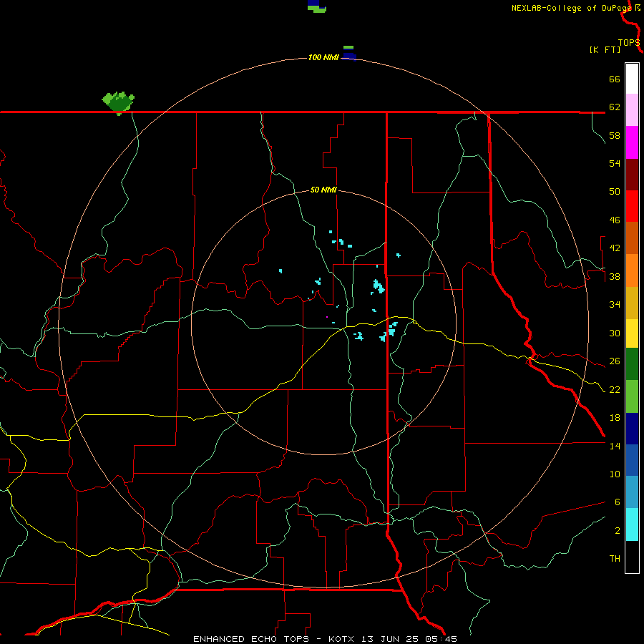This screenshot has width=644, height=644.
Task: Click the '100 NMI' range ring label
Action: tap(323, 57)
